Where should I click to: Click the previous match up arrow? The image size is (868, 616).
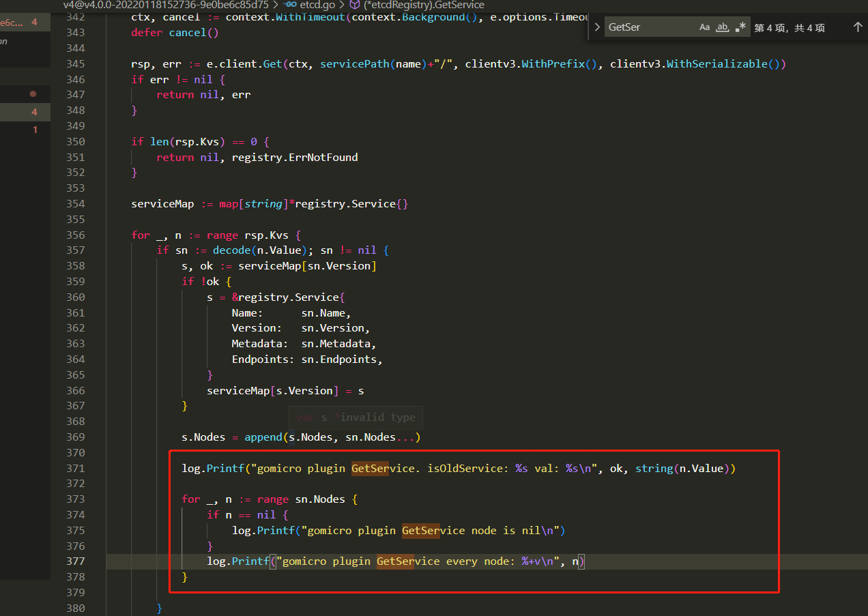click(x=858, y=27)
